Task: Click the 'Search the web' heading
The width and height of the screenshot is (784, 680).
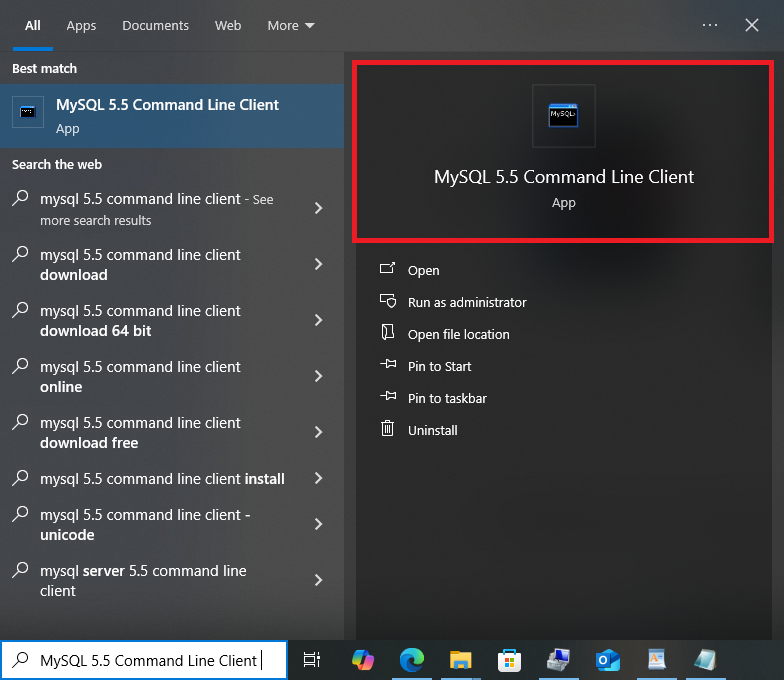Action: (57, 164)
